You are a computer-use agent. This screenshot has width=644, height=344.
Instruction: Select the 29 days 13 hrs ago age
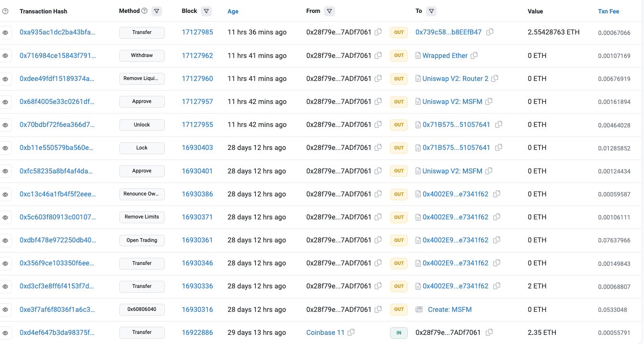click(257, 333)
